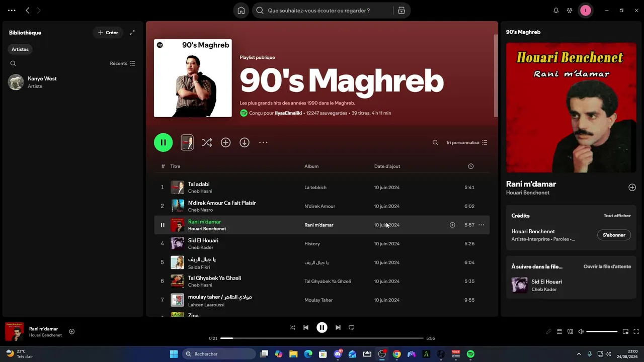Mute the Spotify volume speaker icon
The height and width of the screenshot is (362, 644).
[581, 332]
